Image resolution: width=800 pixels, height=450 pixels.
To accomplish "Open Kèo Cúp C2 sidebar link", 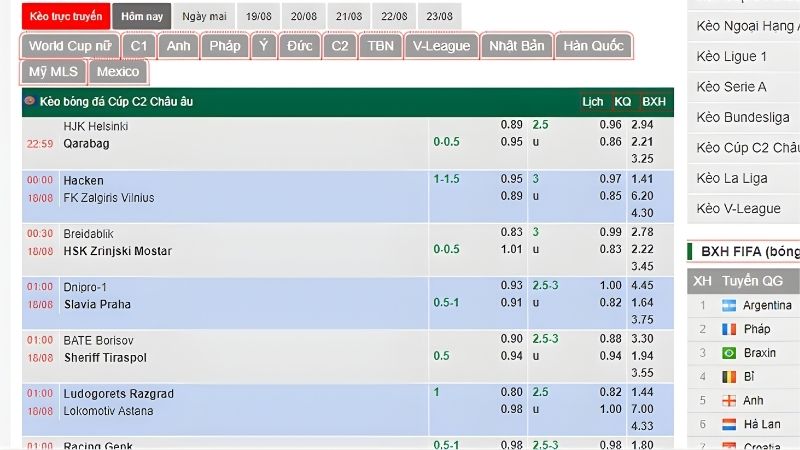I will point(744,147).
